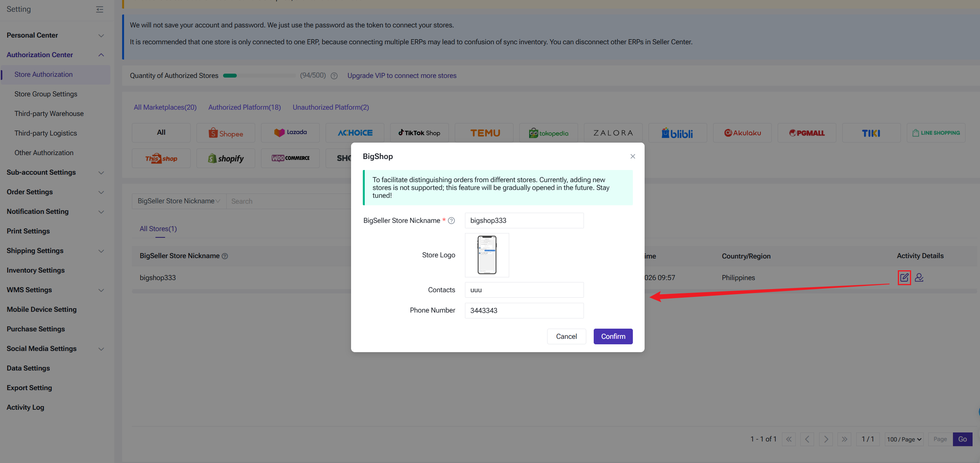Image resolution: width=980 pixels, height=463 pixels.
Task: Switch to the Authorized Platform(18) tab
Action: (244, 107)
